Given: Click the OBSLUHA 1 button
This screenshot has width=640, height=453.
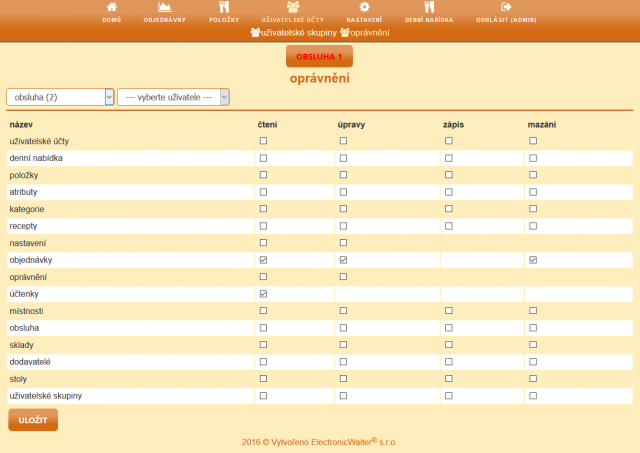Looking at the screenshot, I should click(319, 57).
